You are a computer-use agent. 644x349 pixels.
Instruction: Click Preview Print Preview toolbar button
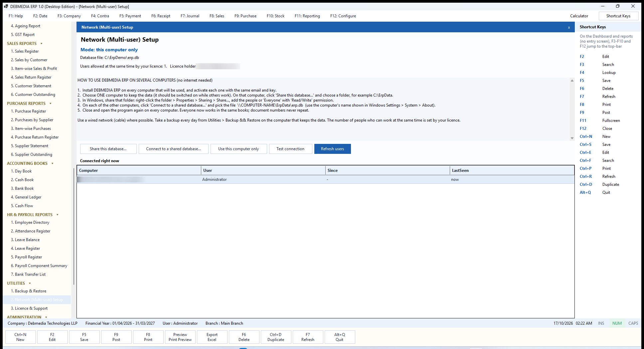point(180,337)
